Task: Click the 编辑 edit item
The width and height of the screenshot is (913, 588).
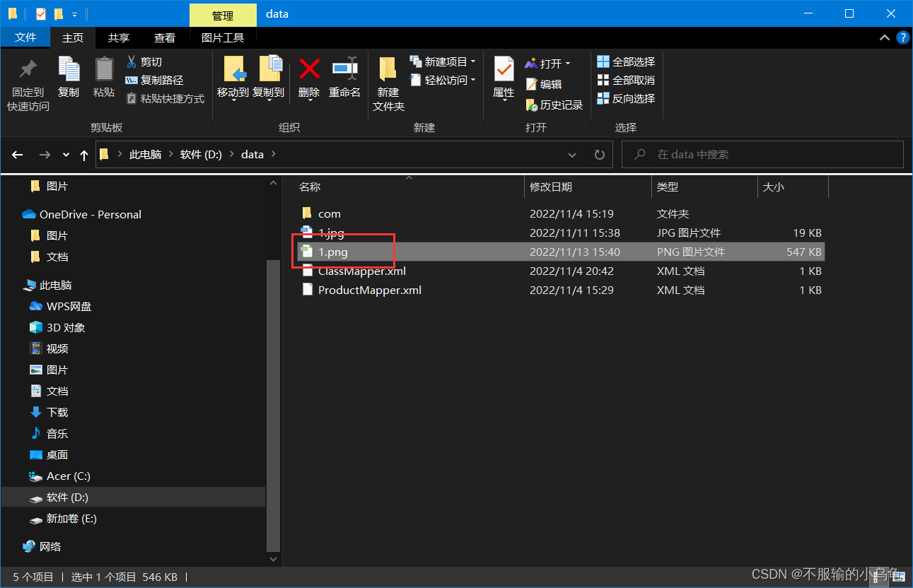Action: pyautogui.click(x=544, y=84)
